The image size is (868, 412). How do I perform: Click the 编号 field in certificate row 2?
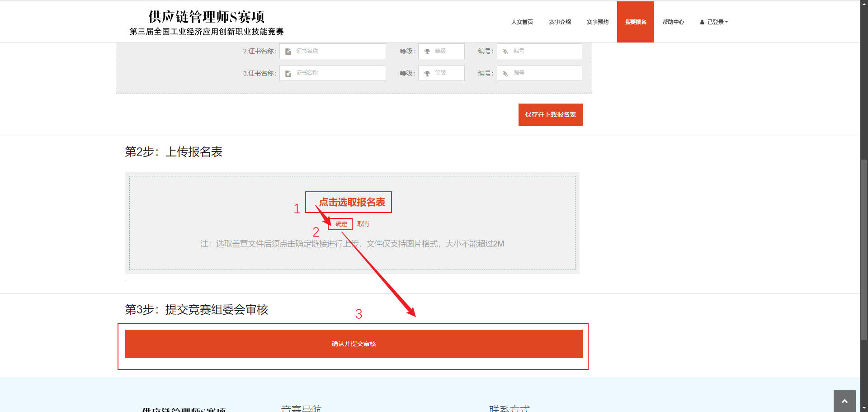[539, 51]
